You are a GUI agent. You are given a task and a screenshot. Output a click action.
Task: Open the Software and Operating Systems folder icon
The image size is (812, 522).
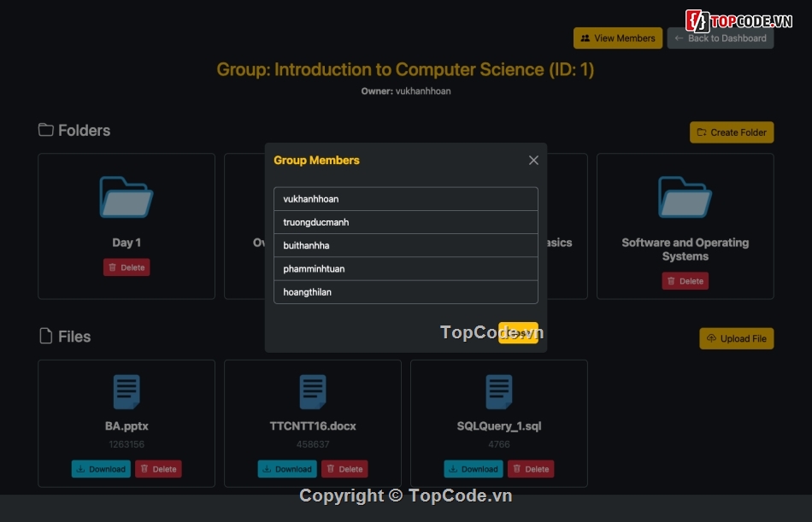(x=685, y=197)
